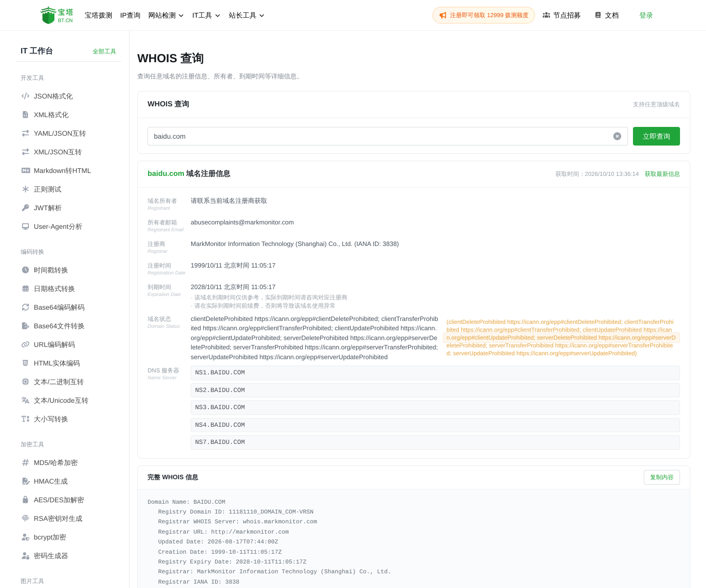This screenshot has height=588, width=706.
Task: Click the 登录 link
Action: (x=646, y=15)
